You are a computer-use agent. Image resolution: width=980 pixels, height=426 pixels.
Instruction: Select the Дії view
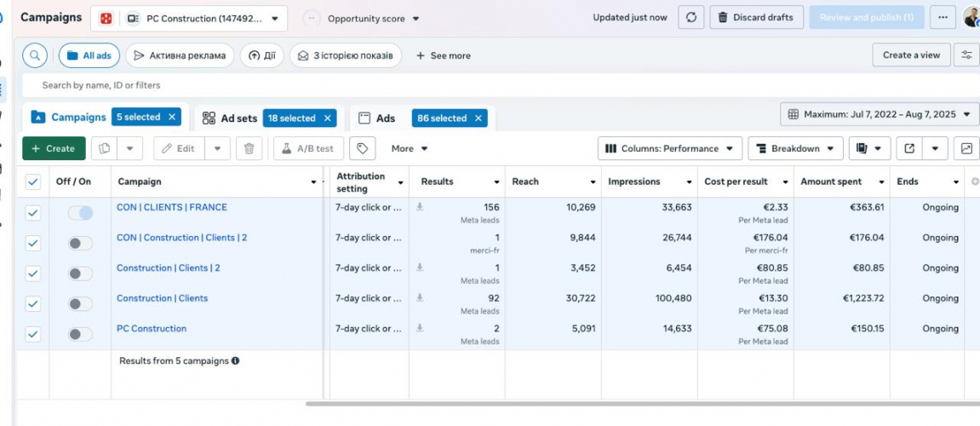tap(262, 55)
